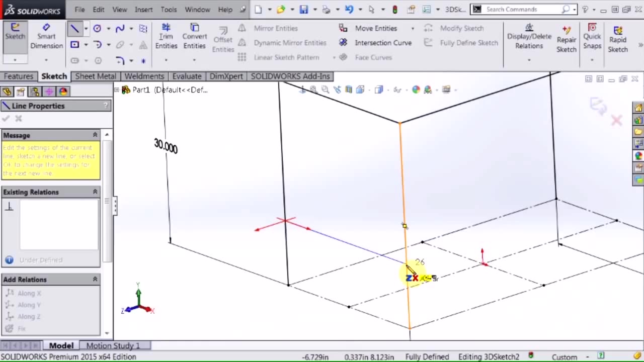Screen dimensions: 644x362
Task: Click the Existing Relations list box
Action: pyautogui.click(x=59, y=224)
